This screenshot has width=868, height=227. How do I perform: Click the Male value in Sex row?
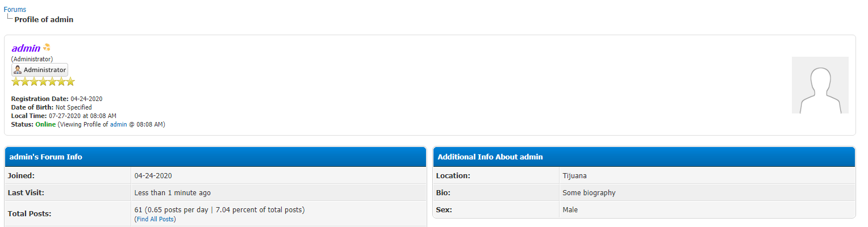[x=570, y=210]
